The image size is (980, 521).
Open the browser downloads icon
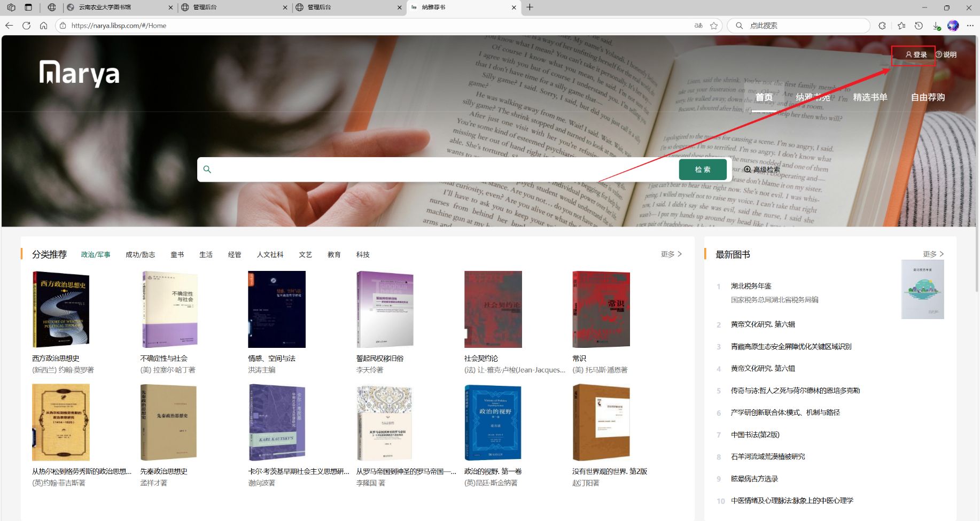coord(936,26)
